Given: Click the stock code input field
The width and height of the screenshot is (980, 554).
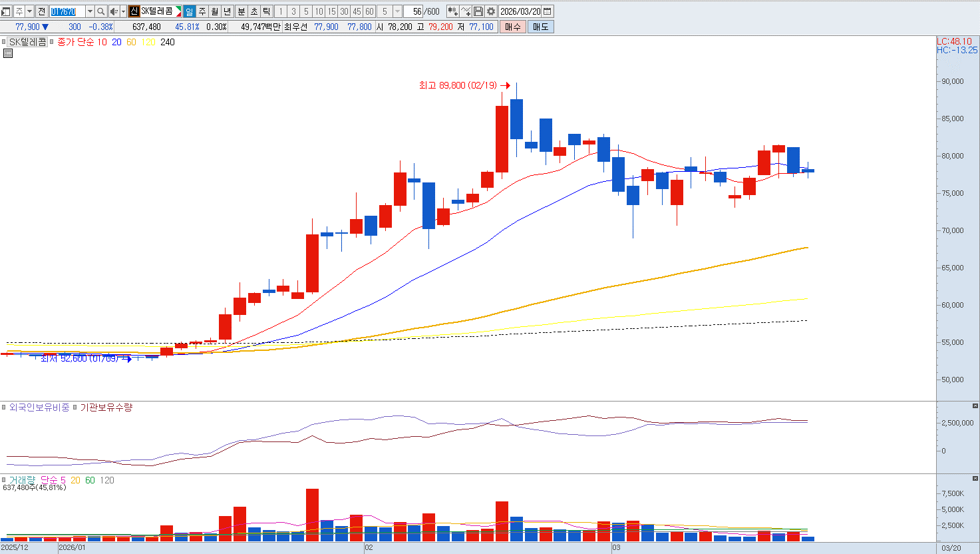Looking at the screenshot, I should pos(68,11).
